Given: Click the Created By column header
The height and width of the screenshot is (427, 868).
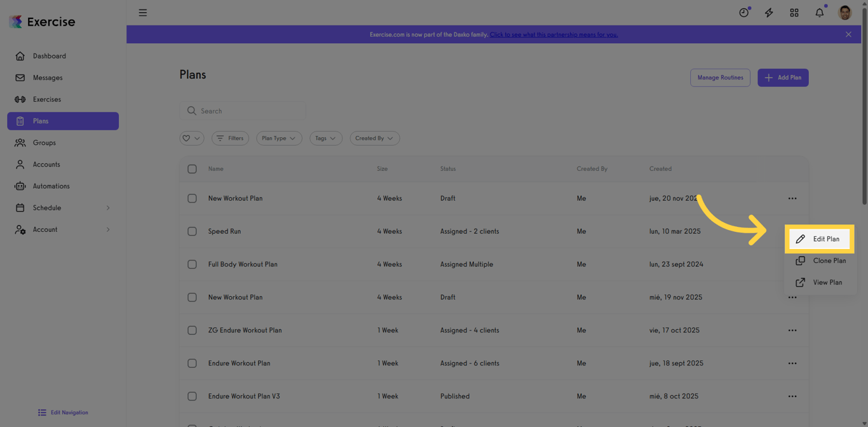Looking at the screenshot, I should click(x=592, y=169).
